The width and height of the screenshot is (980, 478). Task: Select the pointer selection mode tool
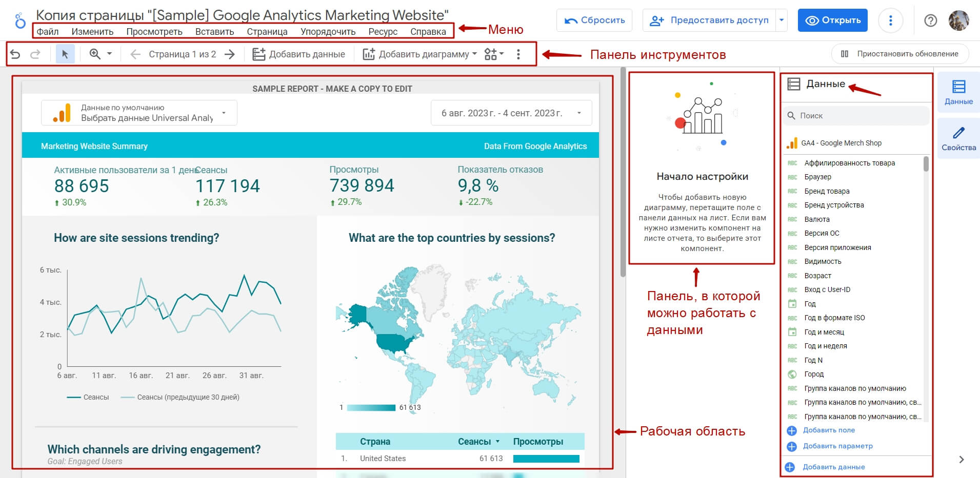click(65, 54)
